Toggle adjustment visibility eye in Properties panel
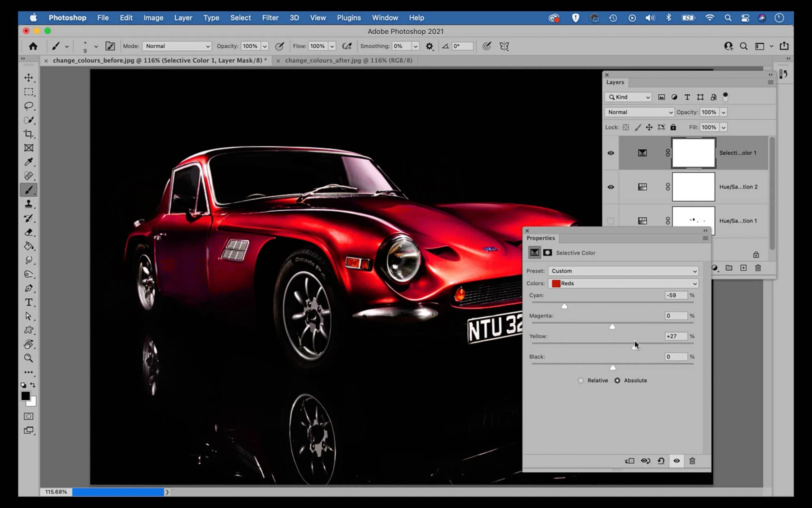812x508 pixels. tap(676, 461)
